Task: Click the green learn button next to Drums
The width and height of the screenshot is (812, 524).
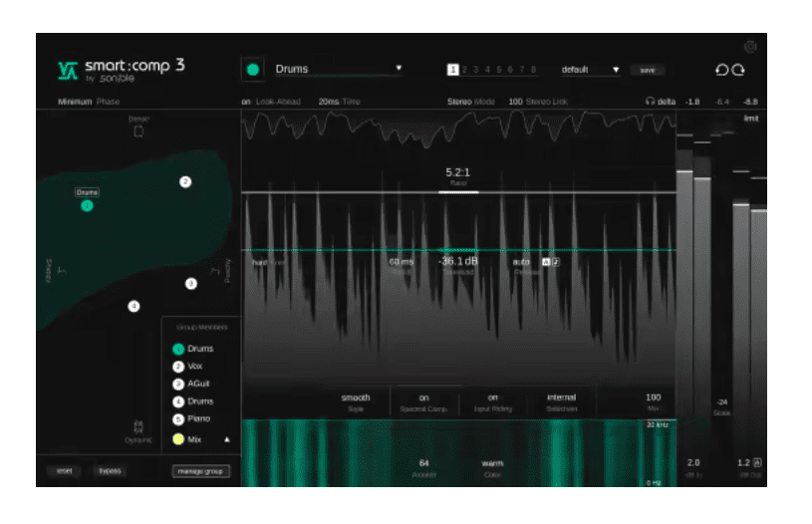Action: (x=253, y=70)
